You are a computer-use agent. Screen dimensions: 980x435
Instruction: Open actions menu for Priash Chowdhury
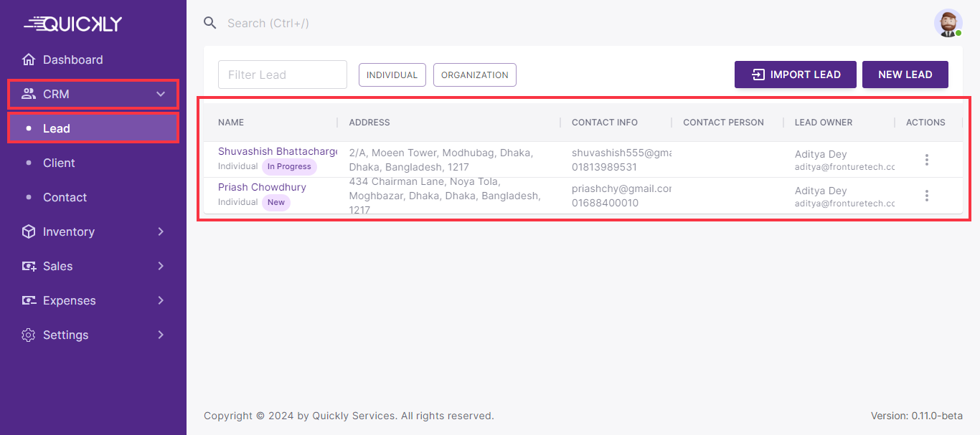[926, 196]
